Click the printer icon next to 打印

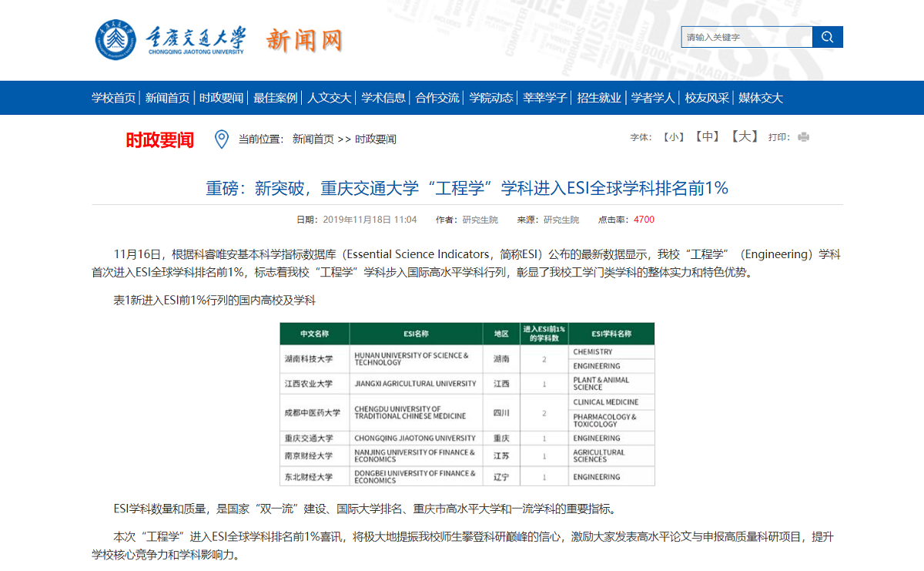[803, 136]
